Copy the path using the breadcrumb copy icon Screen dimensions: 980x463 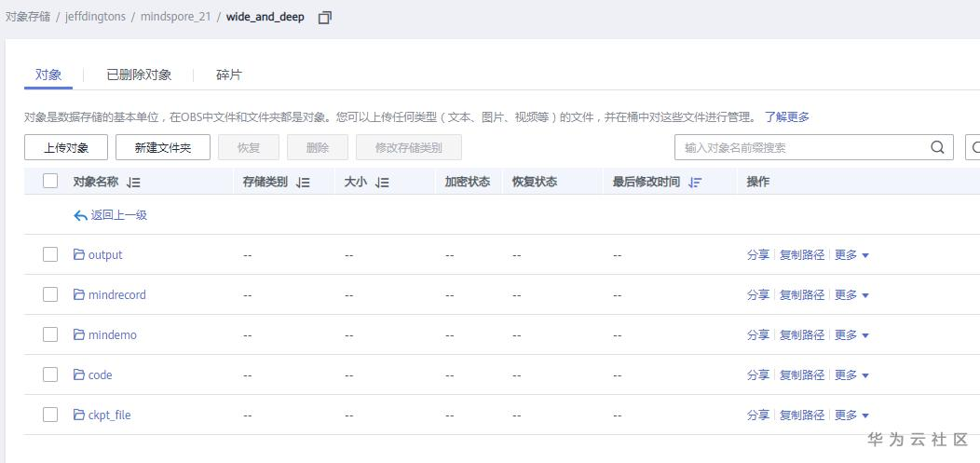point(324,18)
